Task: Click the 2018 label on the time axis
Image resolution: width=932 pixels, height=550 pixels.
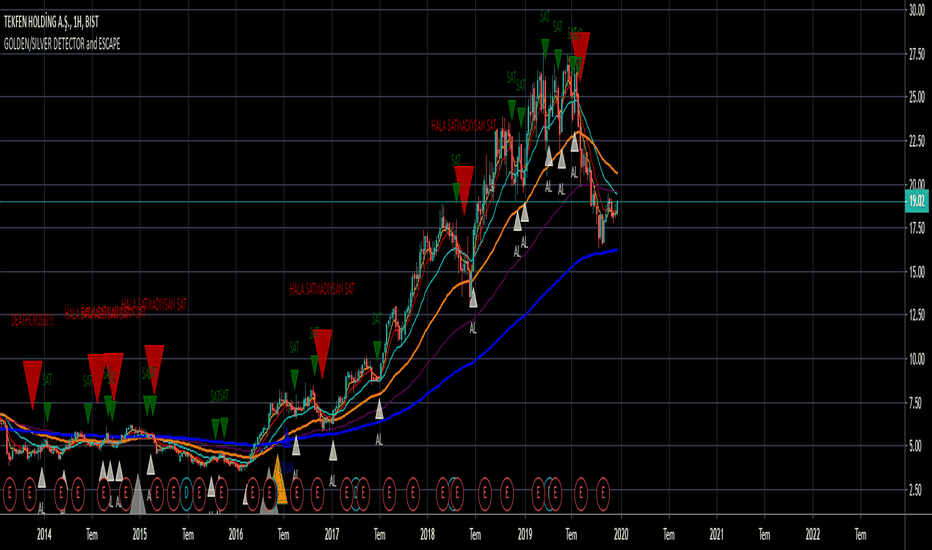Action: click(x=427, y=535)
